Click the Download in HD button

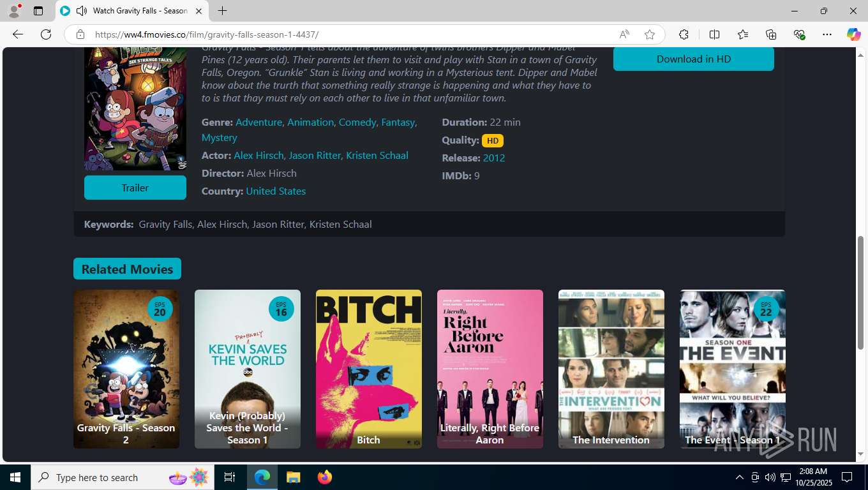click(694, 59)
